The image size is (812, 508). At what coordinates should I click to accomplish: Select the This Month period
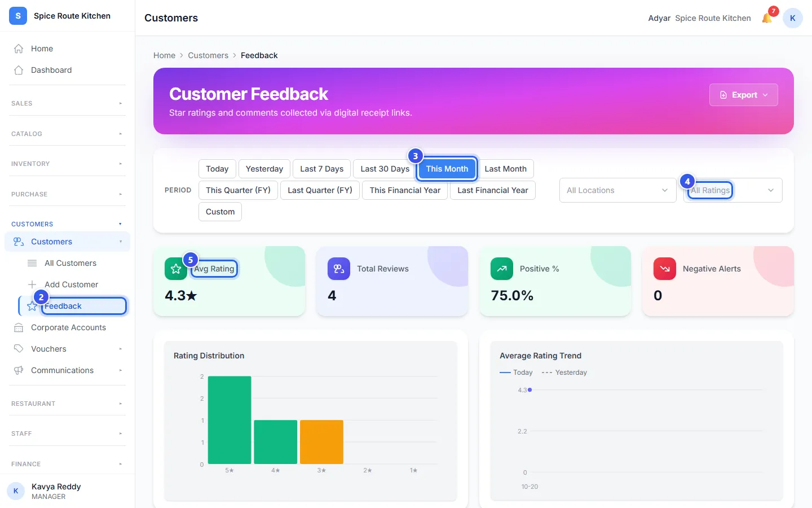coord(447,169)
